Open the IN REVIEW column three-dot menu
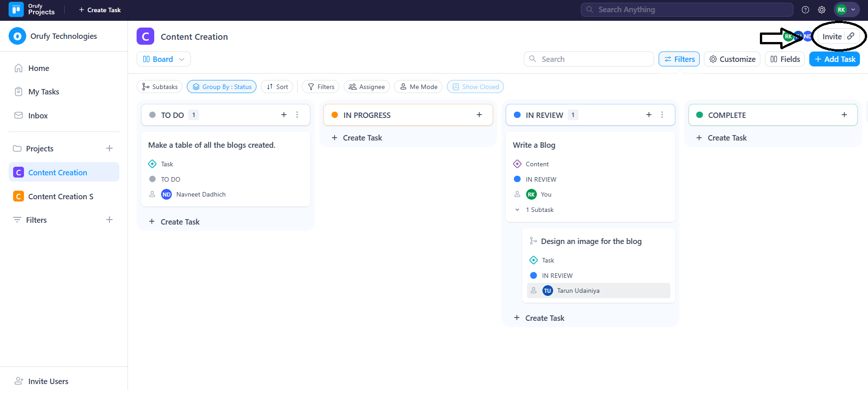The width and height of the screenshot is (868, 394). coord(662,115)
